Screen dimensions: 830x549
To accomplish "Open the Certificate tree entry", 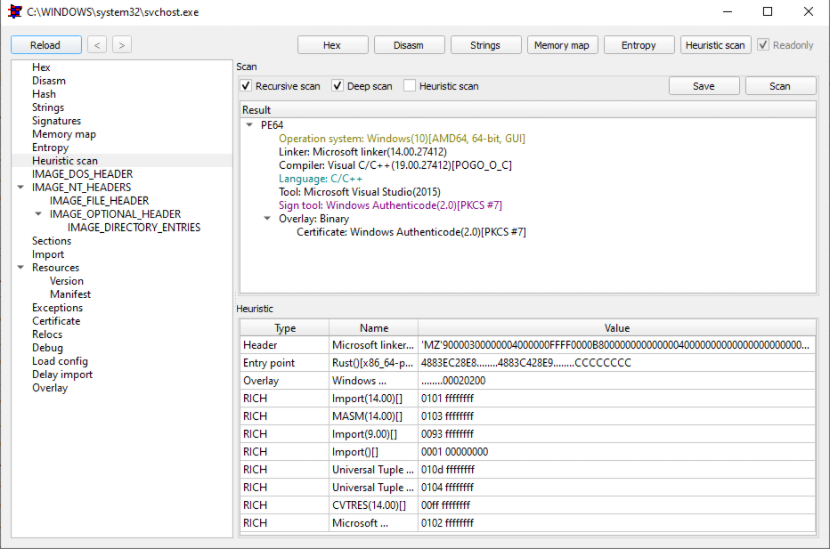I will (56, 321).
